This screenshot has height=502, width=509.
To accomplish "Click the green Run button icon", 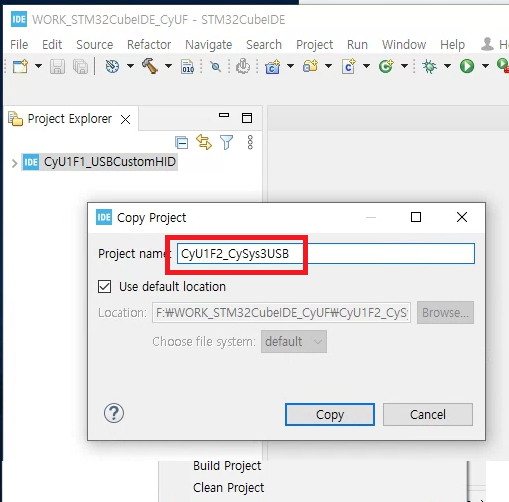I will click(467, 66).
